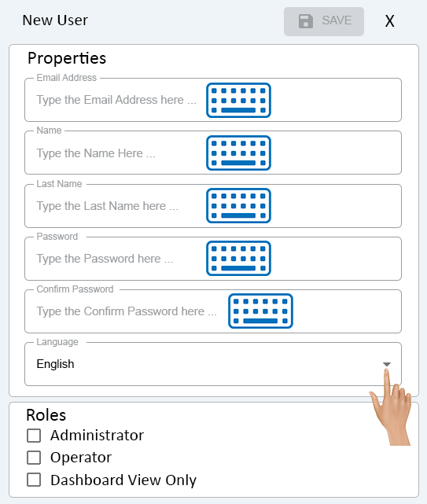Open on-screen keyboard for Last Name field

coord(238,206)
